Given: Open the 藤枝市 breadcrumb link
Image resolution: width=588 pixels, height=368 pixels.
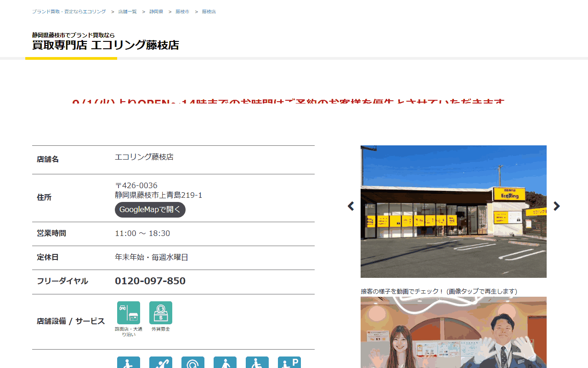Looking at the screenshot, I should (x=182, y=11).
